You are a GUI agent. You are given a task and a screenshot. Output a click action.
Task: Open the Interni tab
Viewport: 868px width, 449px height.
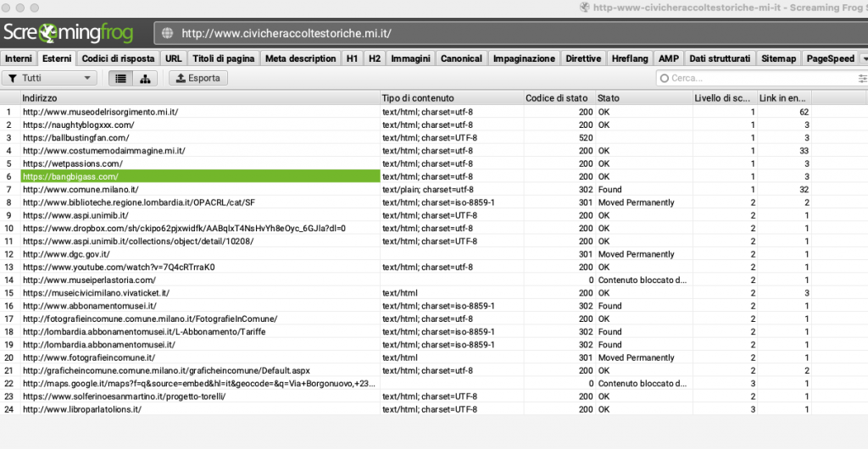(19, 58)
